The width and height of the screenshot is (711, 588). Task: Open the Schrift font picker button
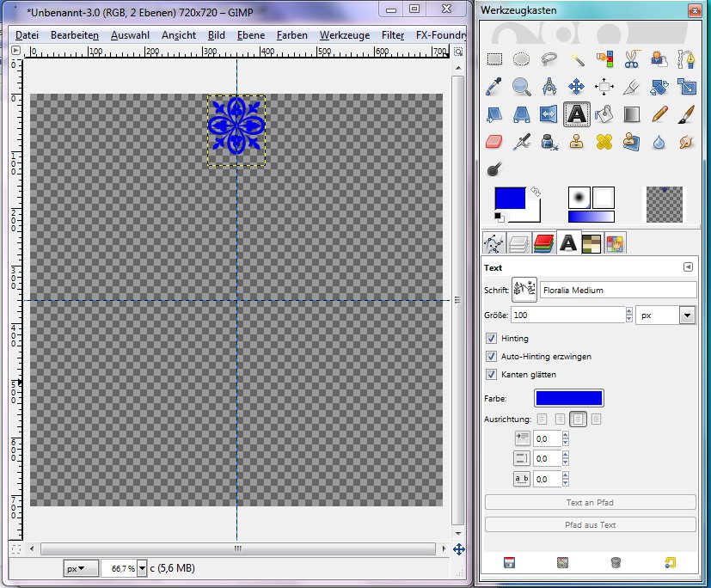tap(524, 290)
